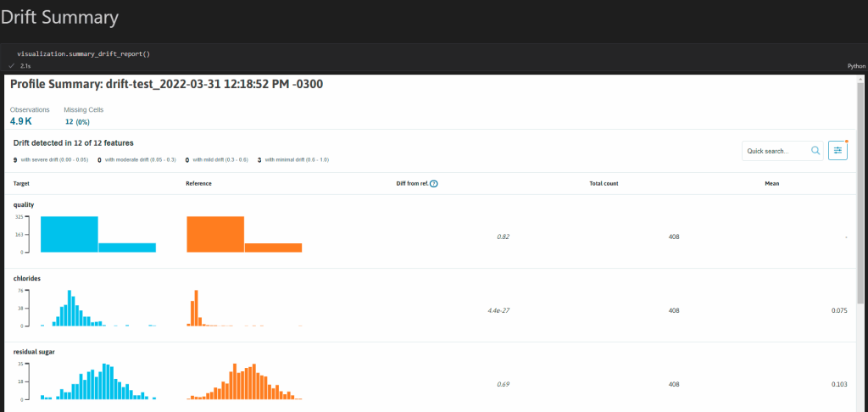Select the quality feature name
This screenshot has height=412, width=868.
click(x=25, y=204)
